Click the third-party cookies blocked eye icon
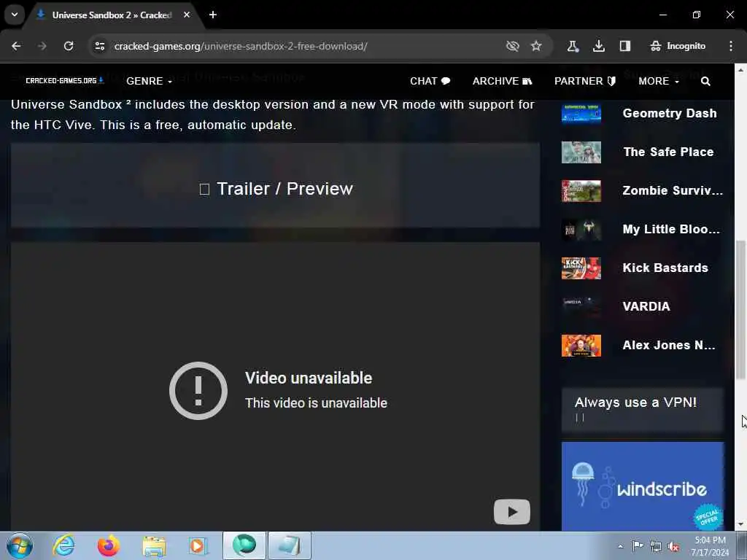This screenshot has height=560, width=747. (513, 46)
